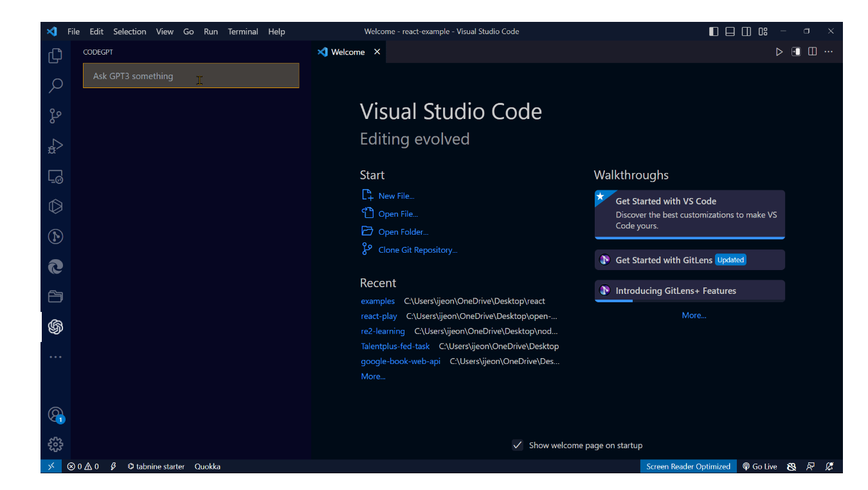
Task: Open recent project examples
Action: [x=378, y=301]
